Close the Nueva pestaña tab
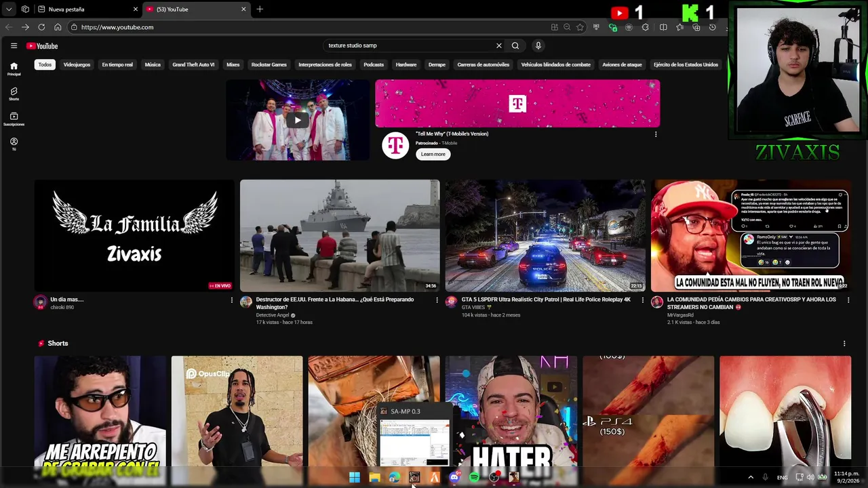 [135, 9]
